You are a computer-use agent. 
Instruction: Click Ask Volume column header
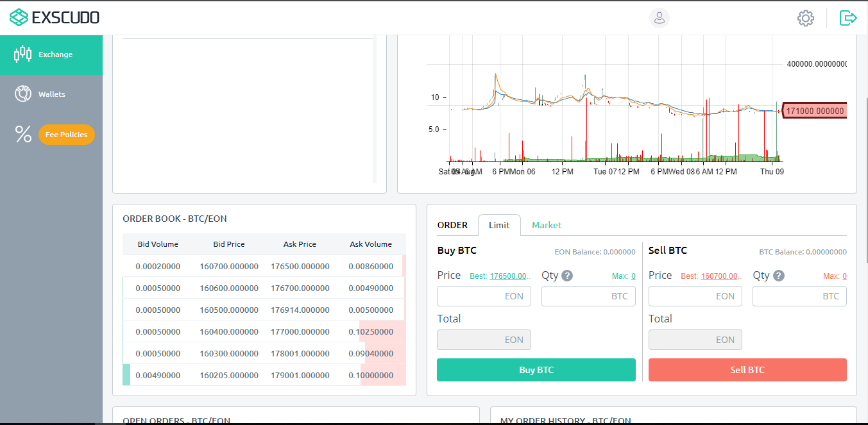[371, 244]
